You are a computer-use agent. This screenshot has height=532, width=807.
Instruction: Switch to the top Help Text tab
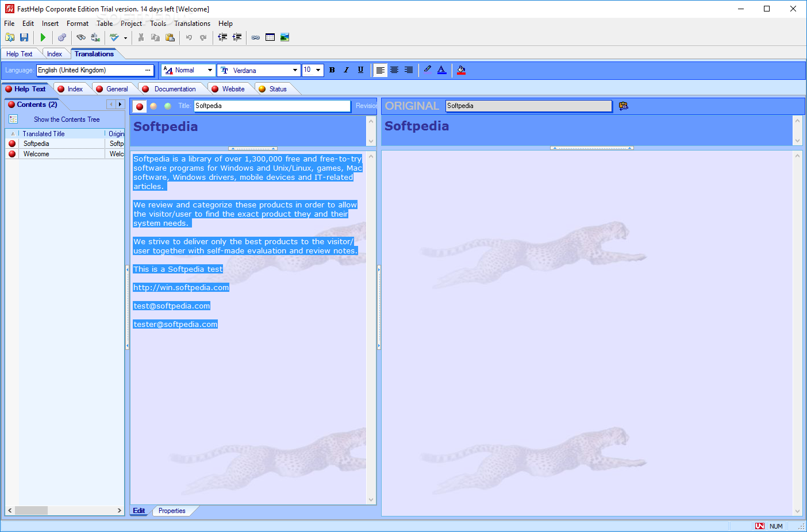tap(19, 54)
